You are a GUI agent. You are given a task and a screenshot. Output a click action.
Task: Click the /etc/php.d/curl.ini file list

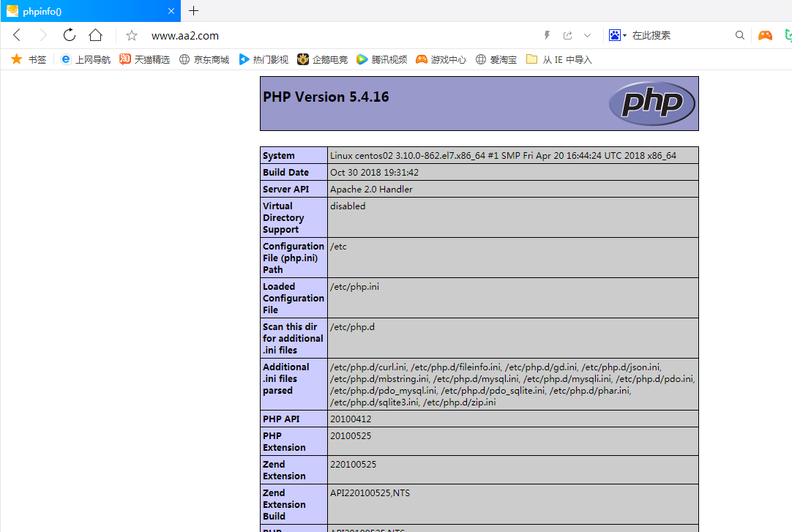(512, 385)
